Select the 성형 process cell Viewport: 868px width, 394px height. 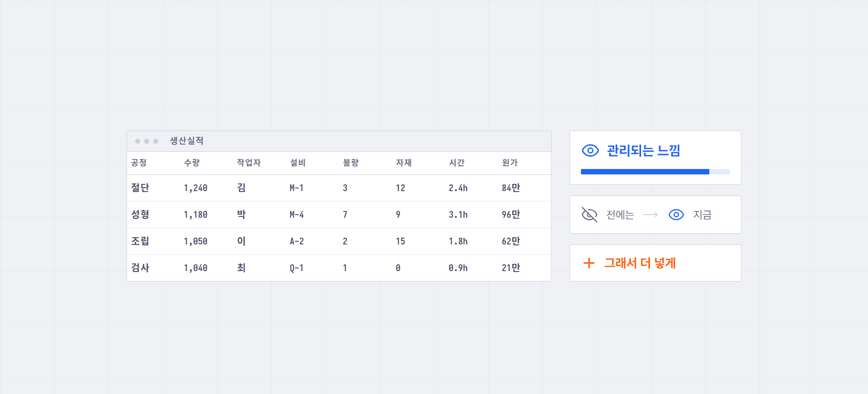point(140,215)
